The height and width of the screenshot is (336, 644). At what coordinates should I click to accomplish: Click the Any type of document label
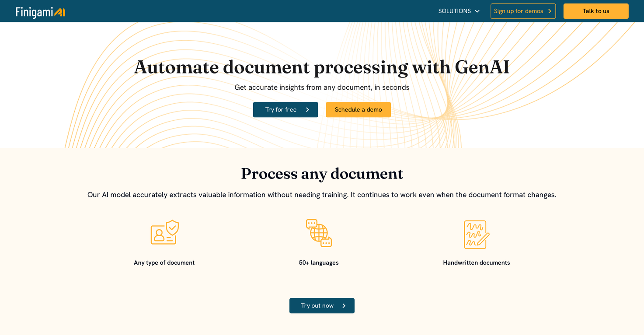pos(164,263)
